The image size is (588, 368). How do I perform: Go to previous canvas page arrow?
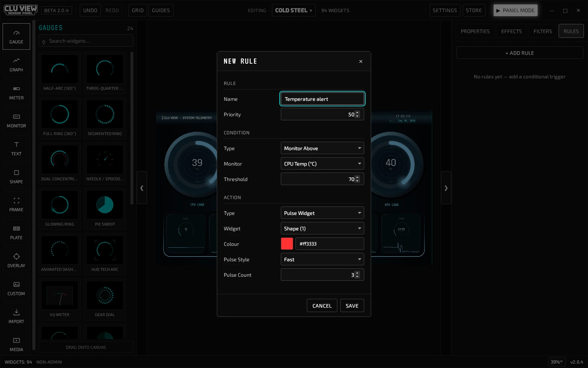(142, 188)
